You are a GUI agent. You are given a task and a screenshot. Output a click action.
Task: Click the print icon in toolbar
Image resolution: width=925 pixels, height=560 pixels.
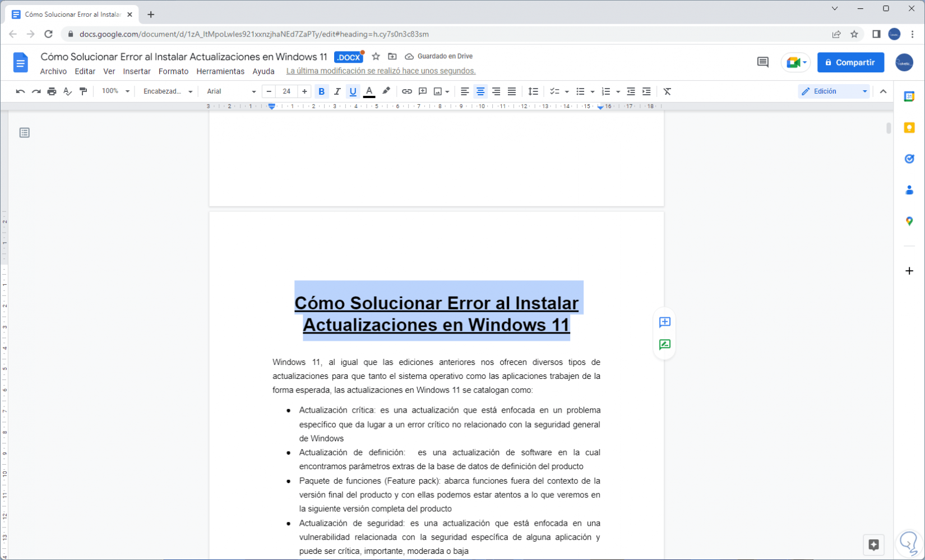pos(52,91)
